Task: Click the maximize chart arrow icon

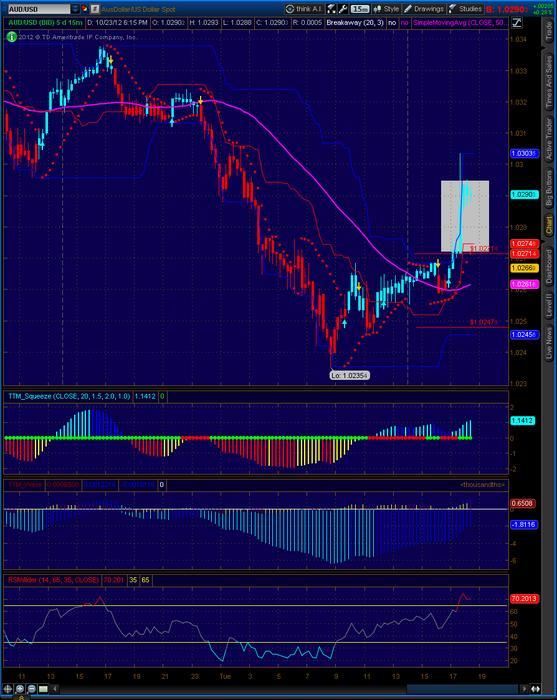Action: [x=517, y=22]
